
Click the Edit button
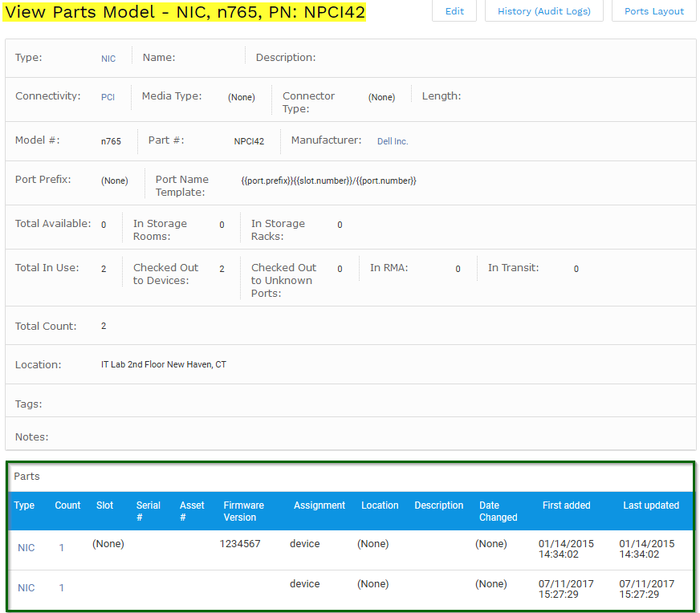pos(454,10)
